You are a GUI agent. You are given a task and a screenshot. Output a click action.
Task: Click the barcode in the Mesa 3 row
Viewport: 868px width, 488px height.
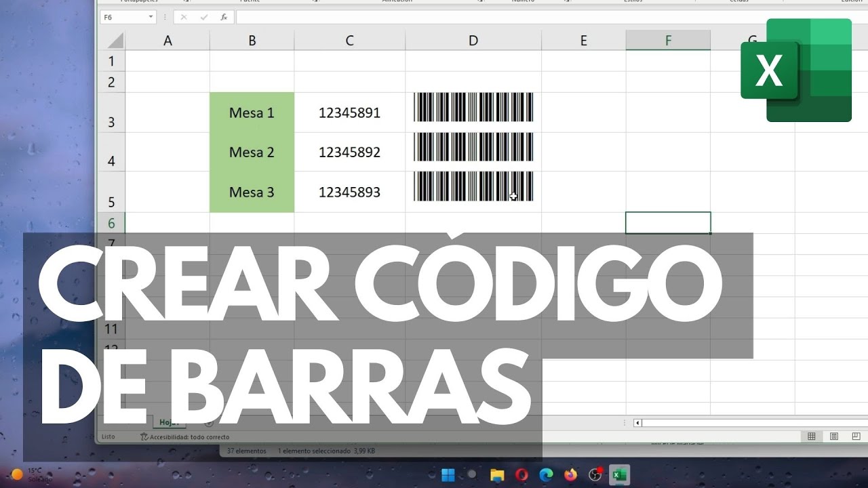[473, 186]
